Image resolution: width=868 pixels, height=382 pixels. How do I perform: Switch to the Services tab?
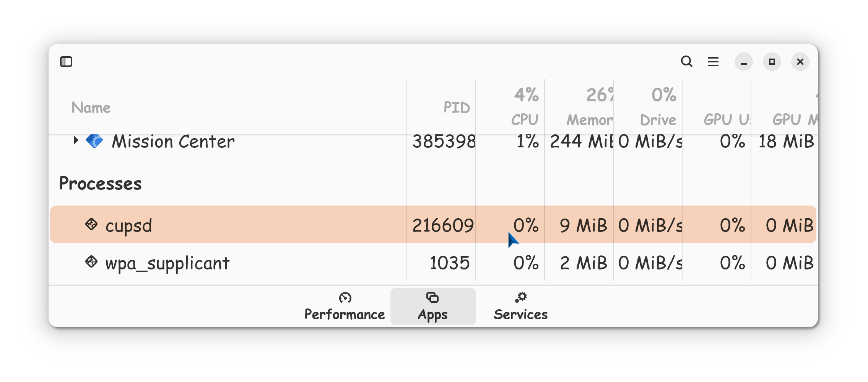click(521, 307)
